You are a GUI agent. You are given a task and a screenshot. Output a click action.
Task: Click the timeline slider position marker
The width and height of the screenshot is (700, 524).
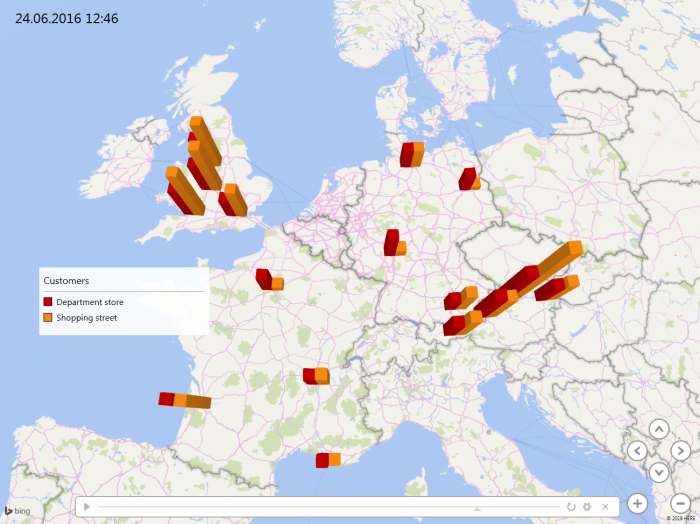coord(477,509)
